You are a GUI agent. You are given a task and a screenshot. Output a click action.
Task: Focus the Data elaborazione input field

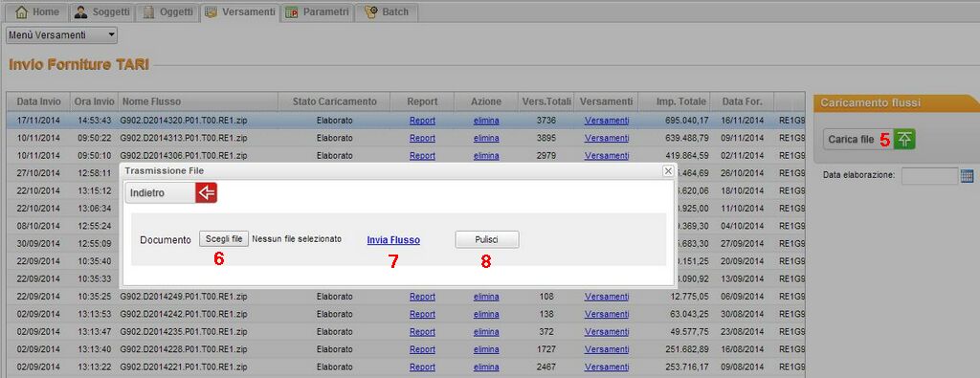pyautogui.click(x=929, y=176)
